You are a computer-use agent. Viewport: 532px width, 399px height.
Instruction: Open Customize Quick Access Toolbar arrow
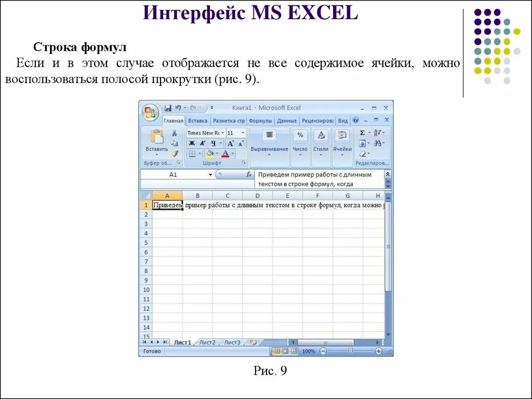[212, 108]
